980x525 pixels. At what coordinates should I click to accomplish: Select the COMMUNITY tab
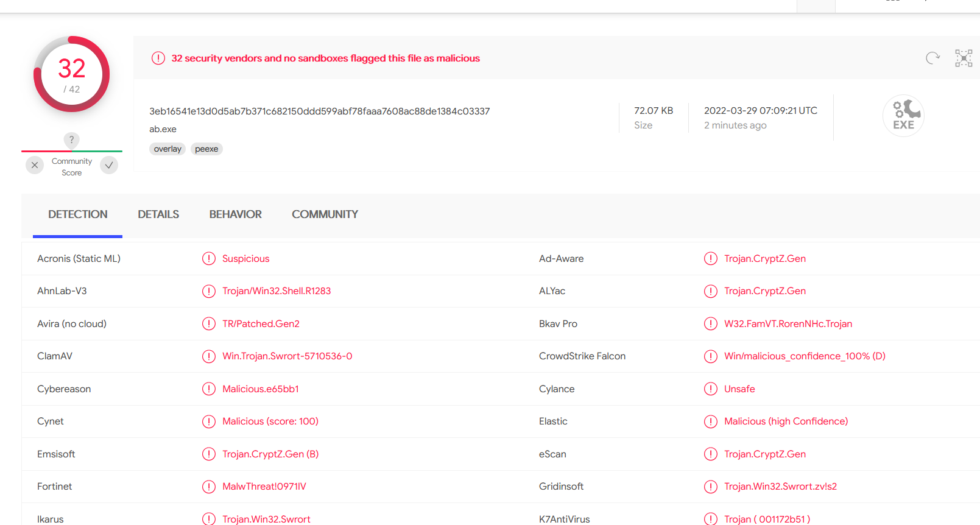click(x=325, y=214)
